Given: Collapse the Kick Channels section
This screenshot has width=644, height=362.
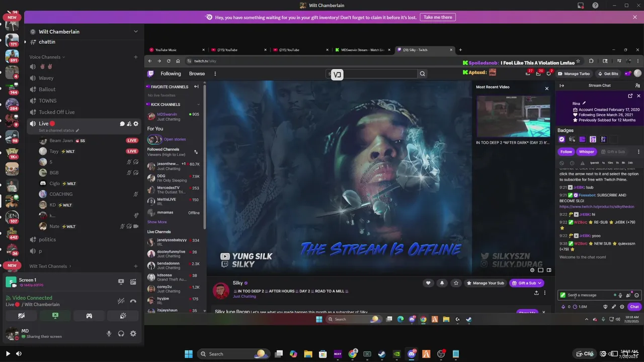Looking at the screenshot, I should pyautogui.click(x=198, y=105).
